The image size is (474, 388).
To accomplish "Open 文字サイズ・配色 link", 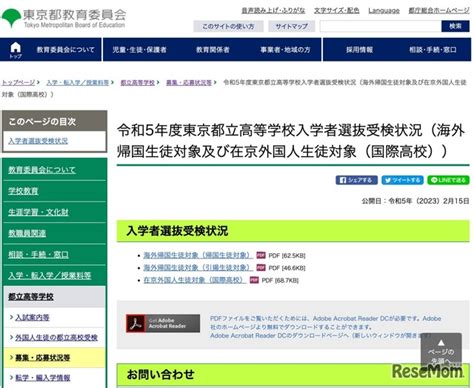I will [336, 11].
